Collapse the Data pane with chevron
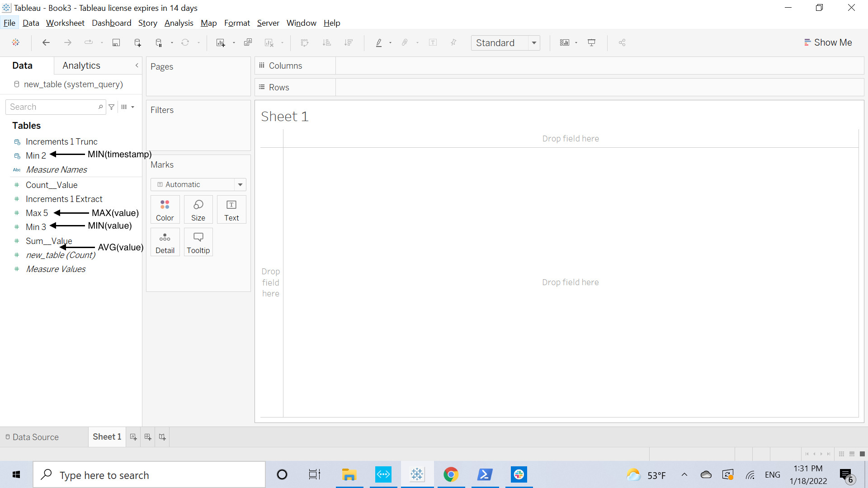This screenshot has height=488, width=868. [x=137, y=66]
